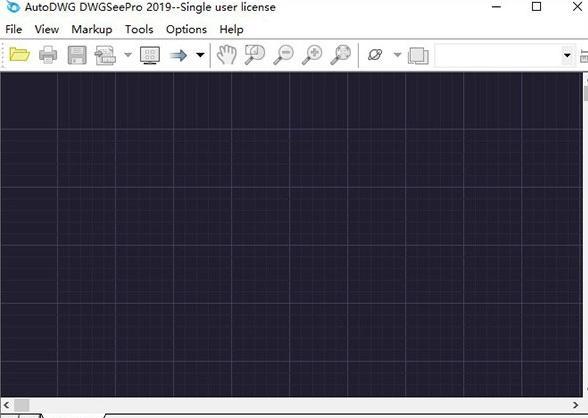Click the convert/export file icon
Screen dimensions: 588x418
pos(105,55)
